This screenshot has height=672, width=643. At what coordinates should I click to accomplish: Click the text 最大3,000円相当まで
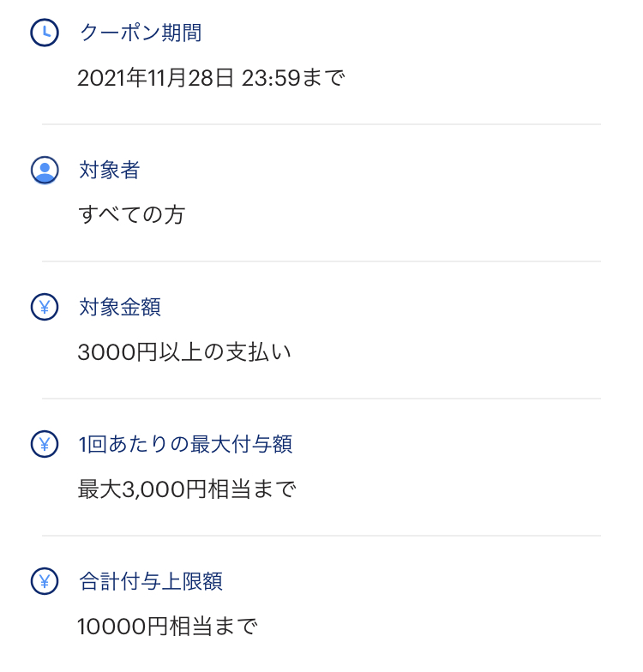[187, 489]
